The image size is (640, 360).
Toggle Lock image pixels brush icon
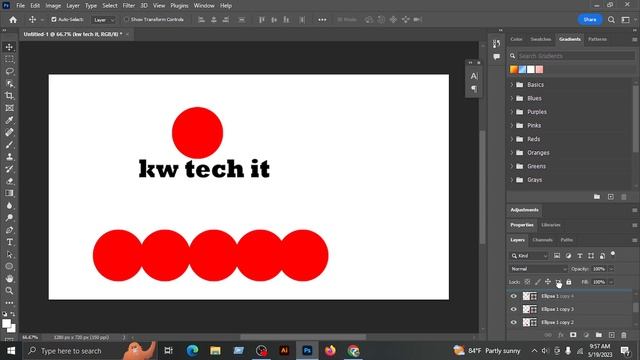pos(538,282)
